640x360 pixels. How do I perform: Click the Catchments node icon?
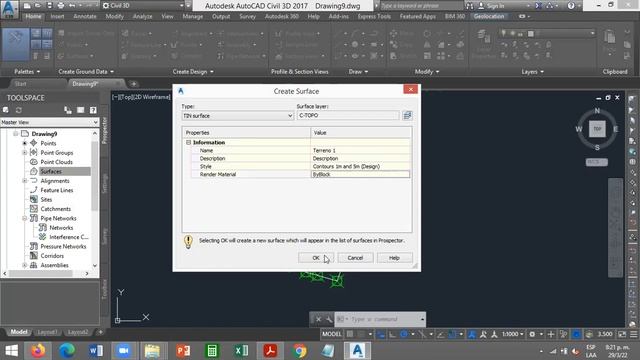click(x=34, y=209)
